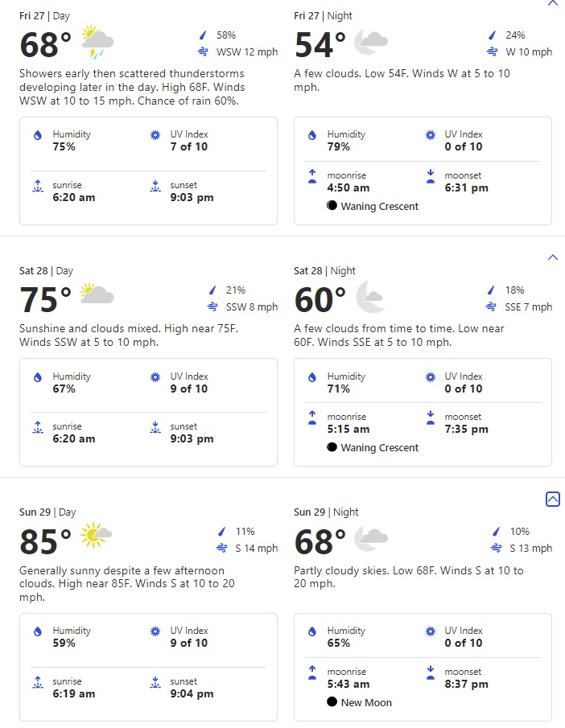Click the Fri 27 Night 54° temperature

pos(320,45)
